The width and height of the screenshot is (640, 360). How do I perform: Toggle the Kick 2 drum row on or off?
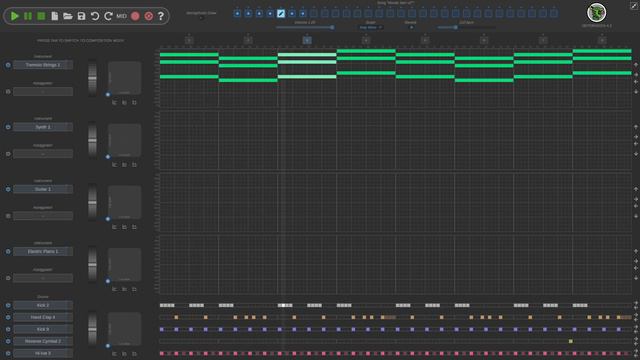coord(8,305)
